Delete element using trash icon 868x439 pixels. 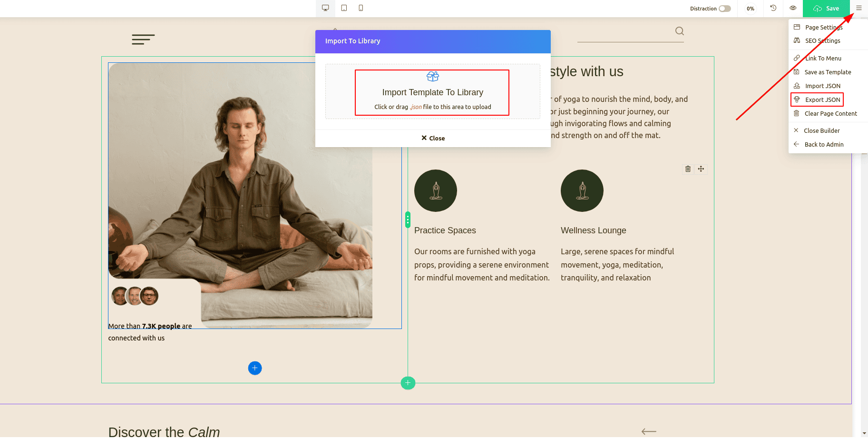click(x=688, y=169)
